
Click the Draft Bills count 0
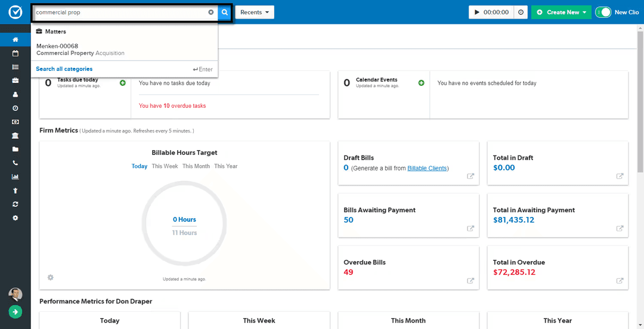[x=346, y=167]
